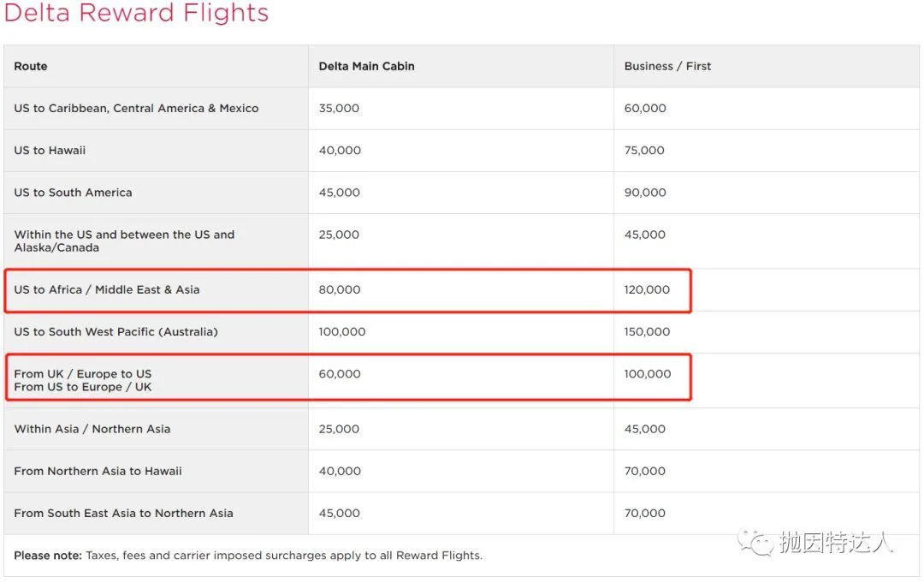Image resolution: width=924 pixels, height=583 pixels.
Task: Click the 120,000 Business / First value
Action: [647, 290]
